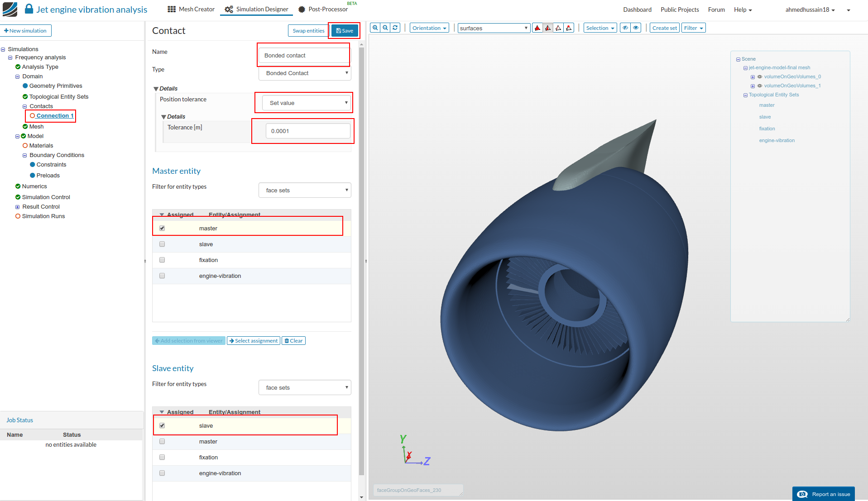Open the Help menu
This screenshot has width=868, height=501.
[x=743, y=10]
